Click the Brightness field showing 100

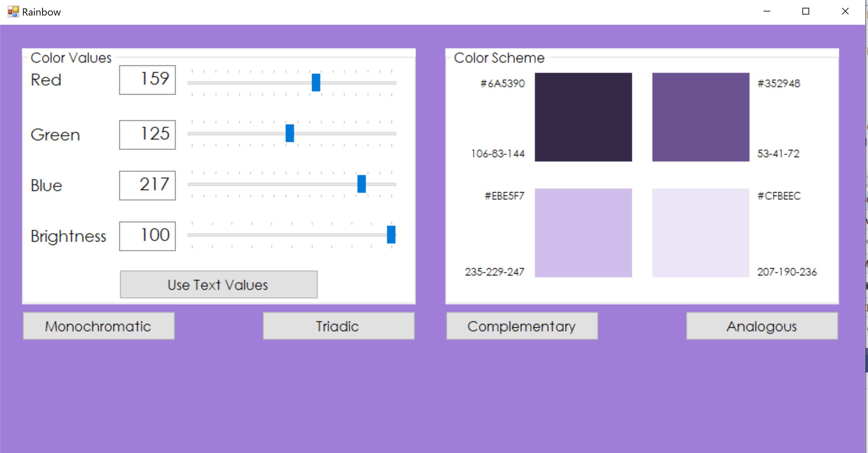point(147,236)
